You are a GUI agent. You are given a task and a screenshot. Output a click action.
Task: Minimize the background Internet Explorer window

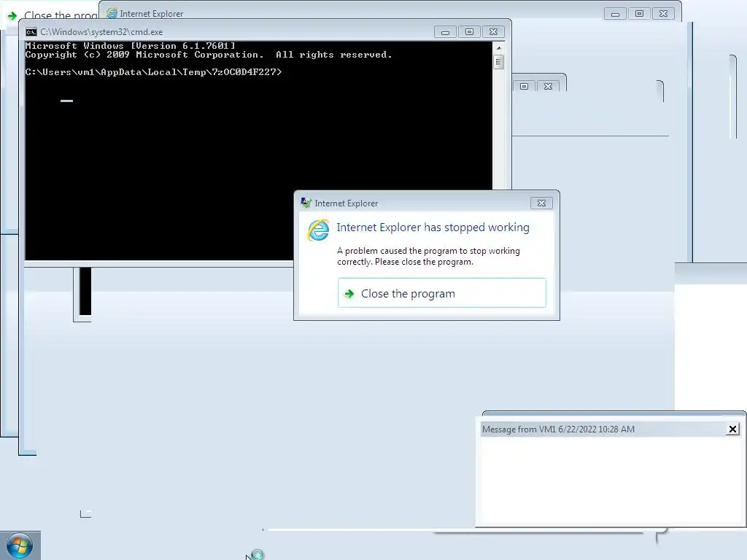(x=615, y=14)
